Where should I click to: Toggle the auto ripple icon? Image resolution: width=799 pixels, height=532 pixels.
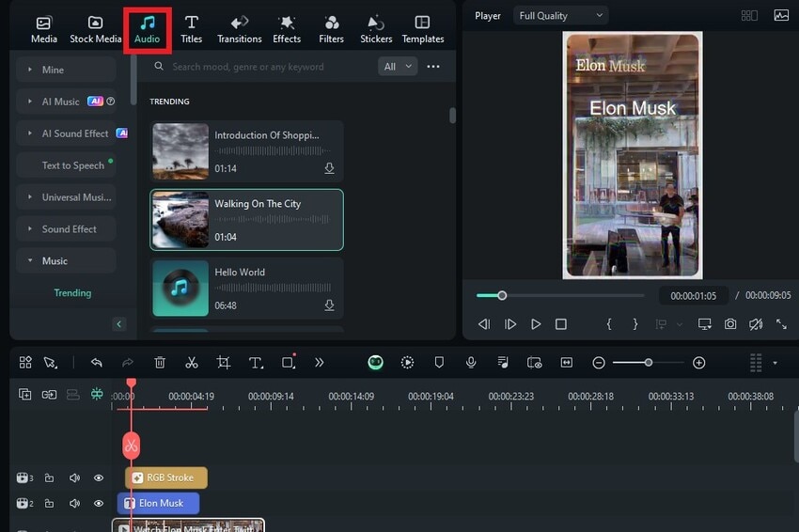point(96,394)
